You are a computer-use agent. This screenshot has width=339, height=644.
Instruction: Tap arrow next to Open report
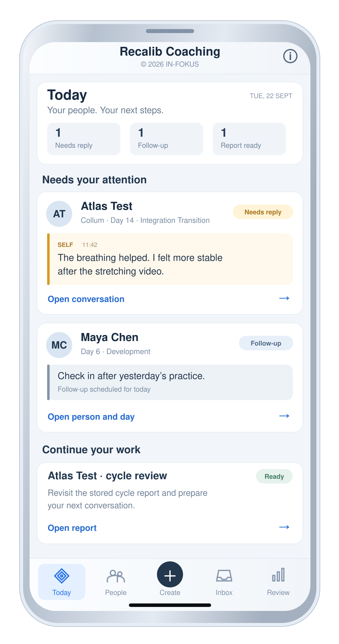click(284, 527)
